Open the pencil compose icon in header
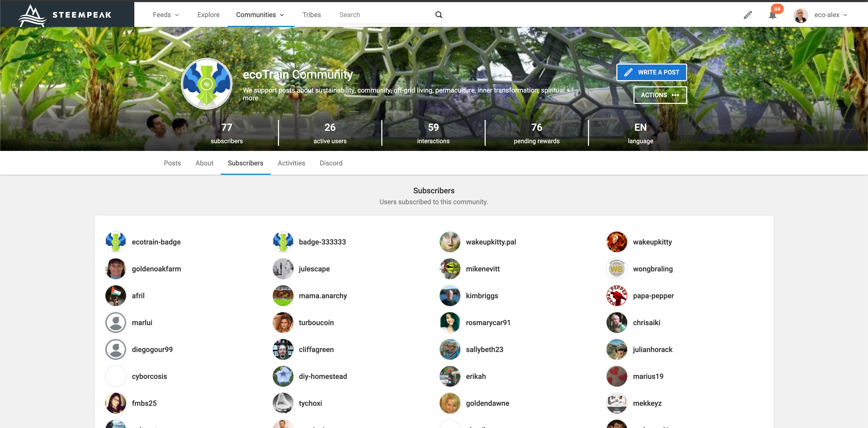 coord(748,15)
